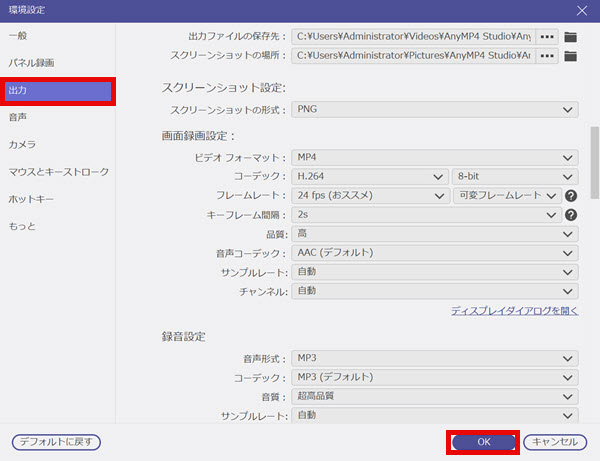Show help for the frame rate setting
Viewport: 600px width, 461px height.
571,196
